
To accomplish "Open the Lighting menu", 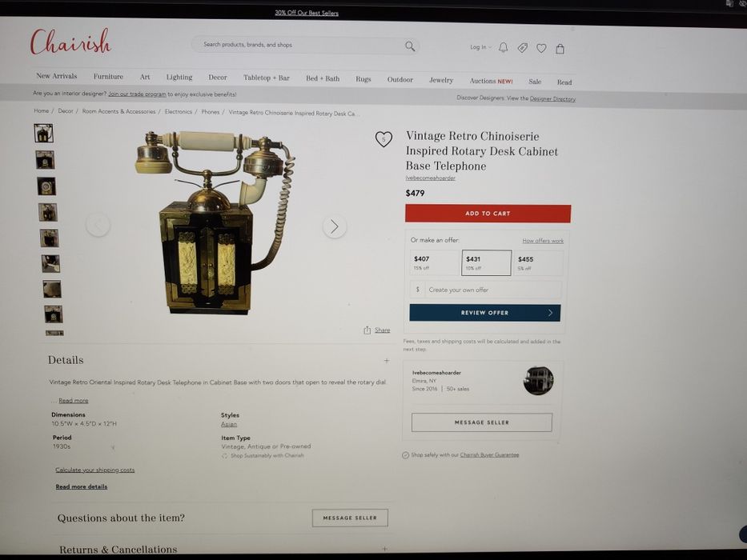I will [x=179, y=77].
